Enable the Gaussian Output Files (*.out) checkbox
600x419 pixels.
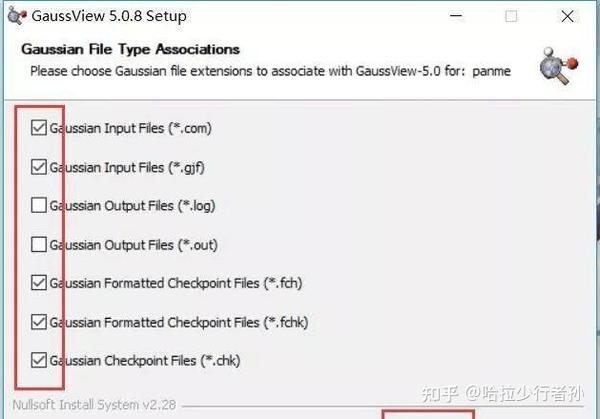tap(39, 245)
